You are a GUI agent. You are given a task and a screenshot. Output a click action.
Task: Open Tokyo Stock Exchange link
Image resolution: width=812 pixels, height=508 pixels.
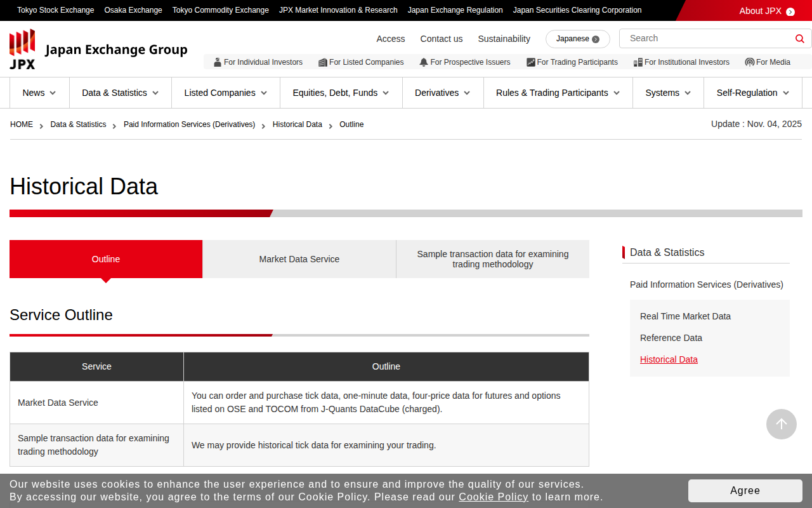[x=56, y=10]
